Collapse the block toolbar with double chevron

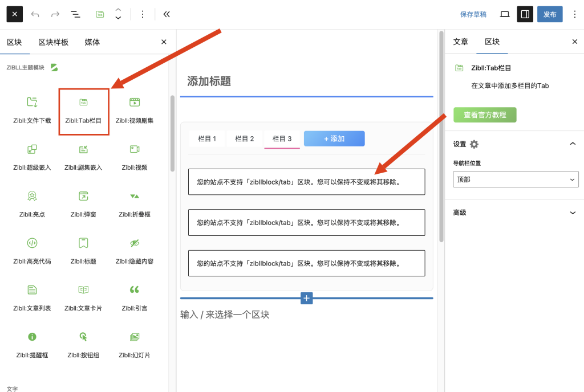pyautogui.click(x=167, y=14)
